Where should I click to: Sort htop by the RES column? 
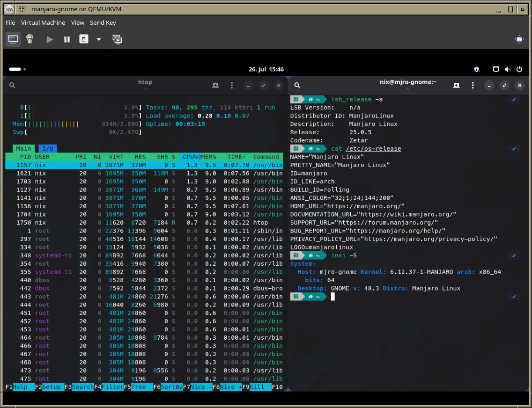tap(140, 157)
